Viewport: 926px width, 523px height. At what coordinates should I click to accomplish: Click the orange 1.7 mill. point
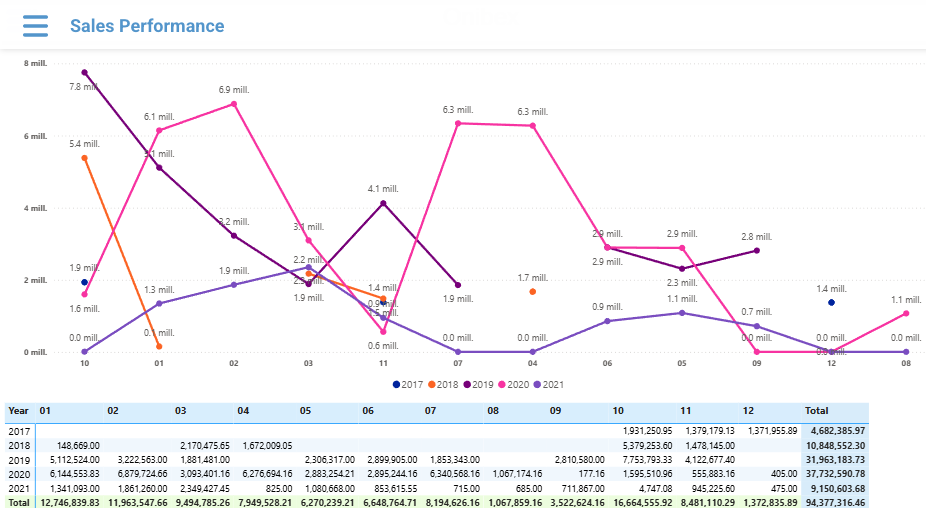[532, 292]
